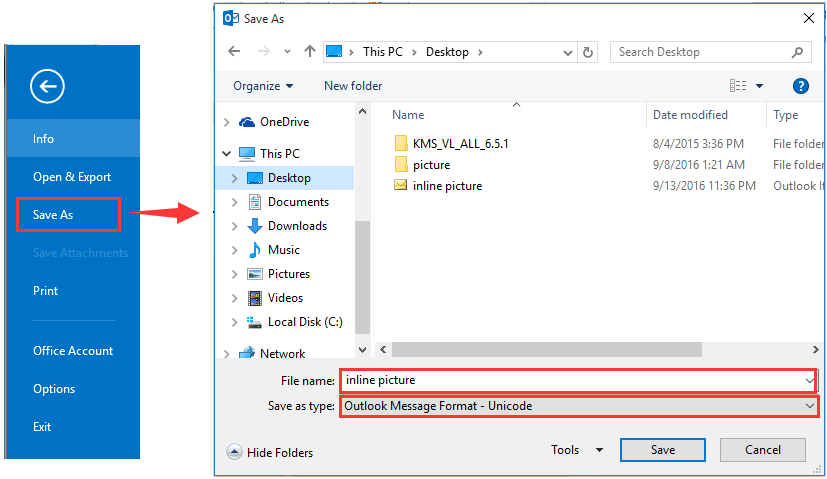Open the Tools dropdown

tap(577, 450)
